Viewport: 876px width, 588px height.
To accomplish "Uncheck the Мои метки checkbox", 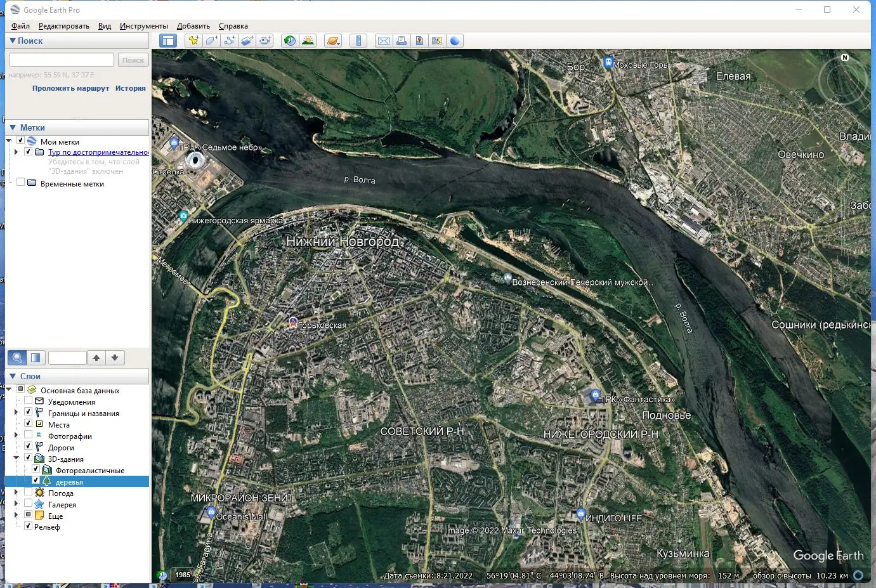I will (20, 141).
